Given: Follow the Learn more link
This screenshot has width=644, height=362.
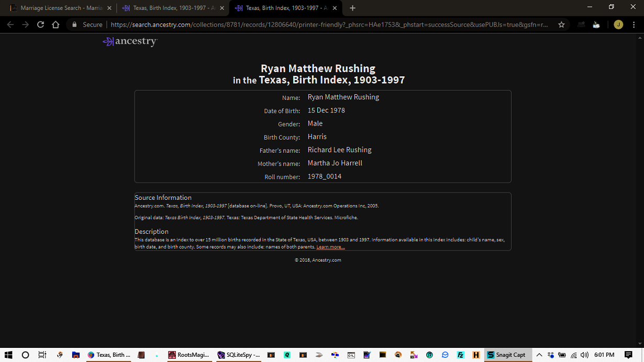Looking at the screenshot, I should tap(330, 247).
